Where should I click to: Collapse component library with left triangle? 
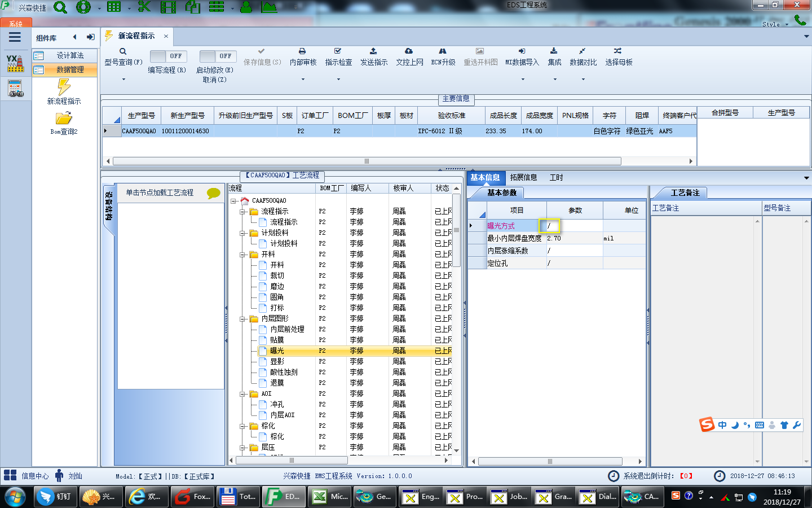click(74, 37)
